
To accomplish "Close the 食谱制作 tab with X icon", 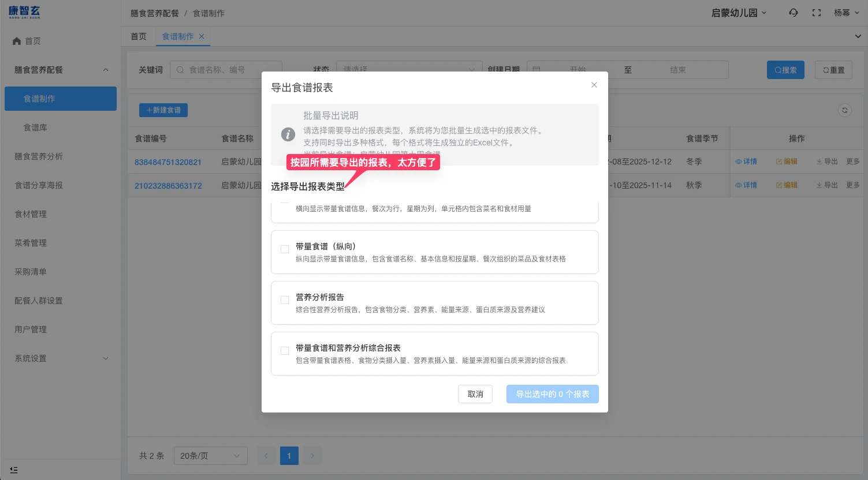I will [x=202, y=36].
